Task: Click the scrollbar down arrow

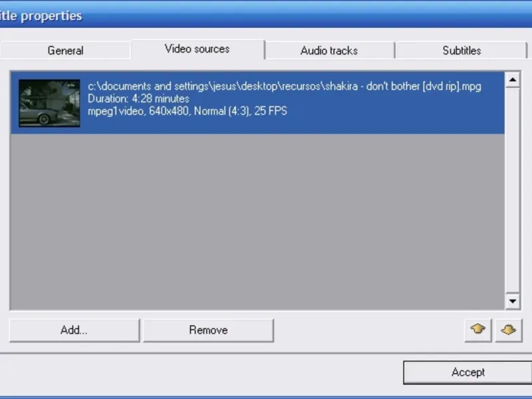Action: [x=513, y=301]
